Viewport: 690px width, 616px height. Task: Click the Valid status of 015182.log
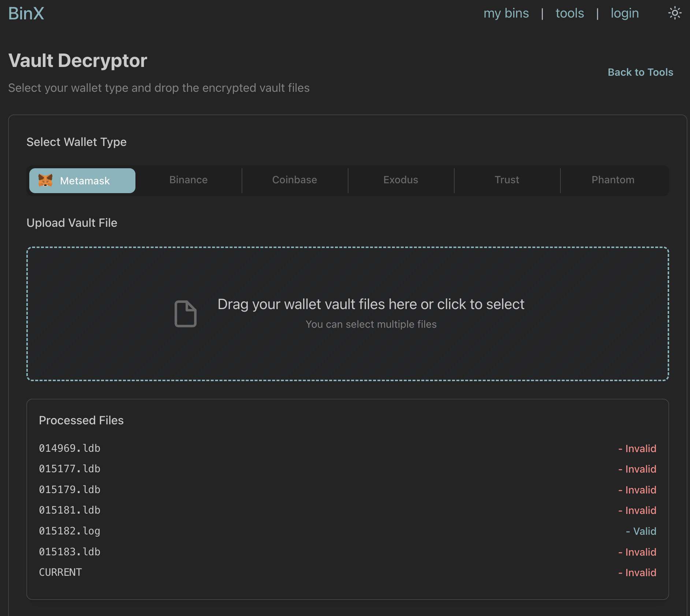click(x=641, y=531)
